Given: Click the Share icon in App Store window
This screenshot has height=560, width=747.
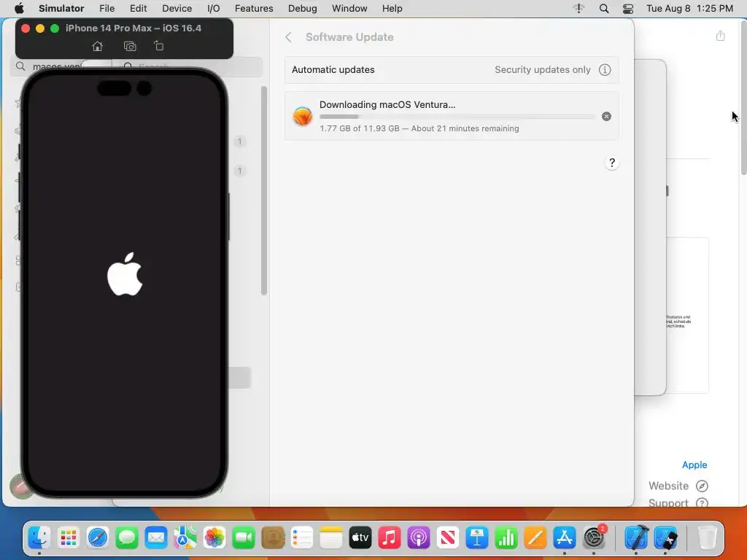Looking at the screenshot, I should [720, 36].
